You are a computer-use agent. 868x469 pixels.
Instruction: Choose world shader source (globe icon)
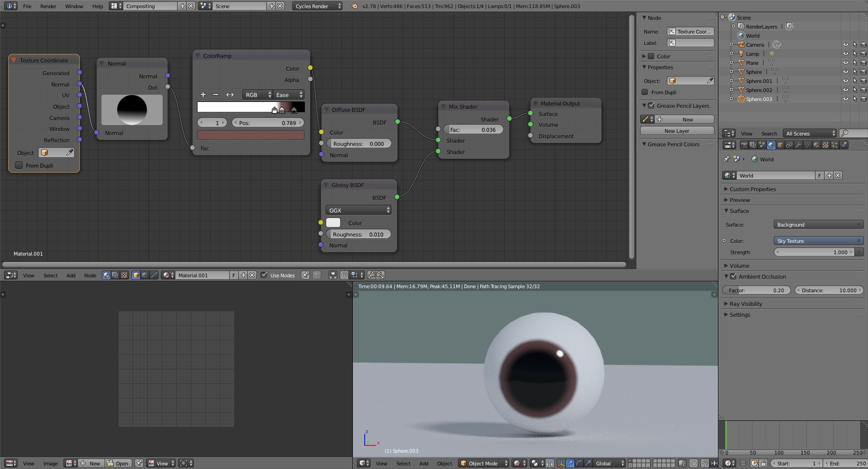[x=145, y=275]
